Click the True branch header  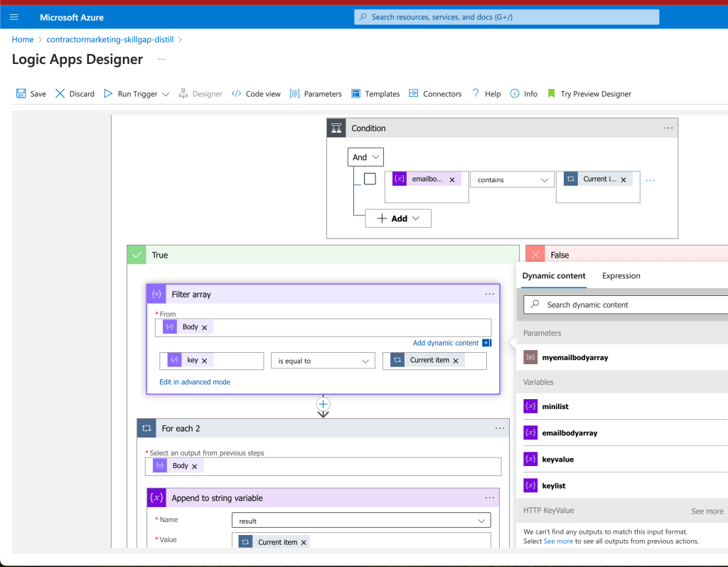(x=323, y=255)
